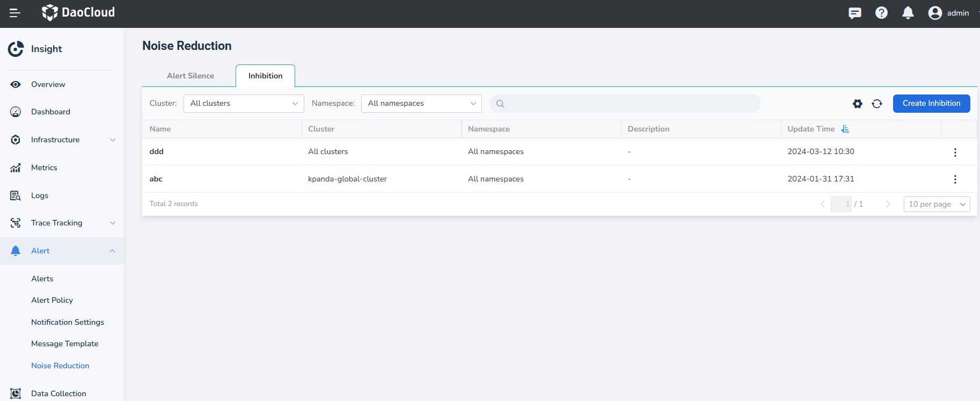Open the hamburger navigation menu
Image resolution: width=980 pixels, height=401 pixels.
pyautogui.click(x=15, y=13)
